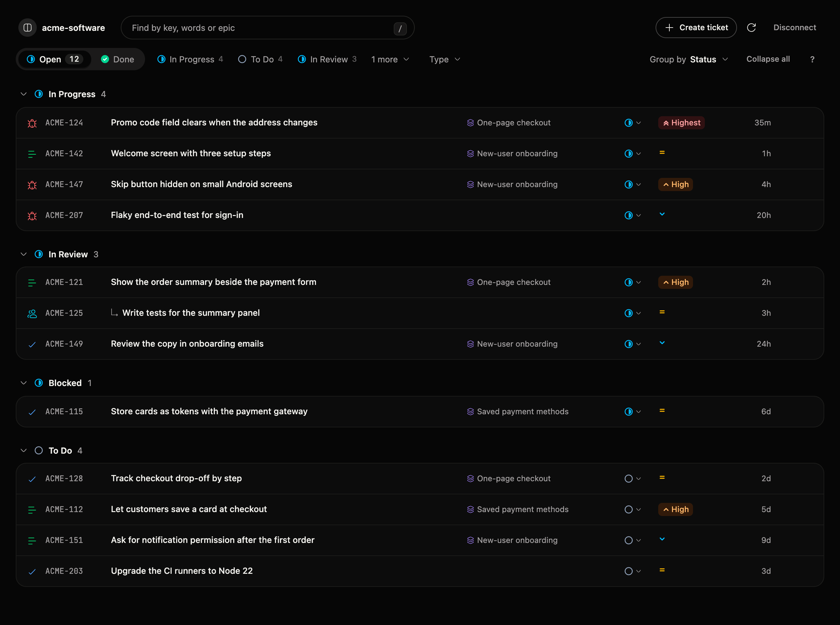The image size is (840, 625).
Task: Open status dropdown for ACME-124
Action: tap(632, 122)
